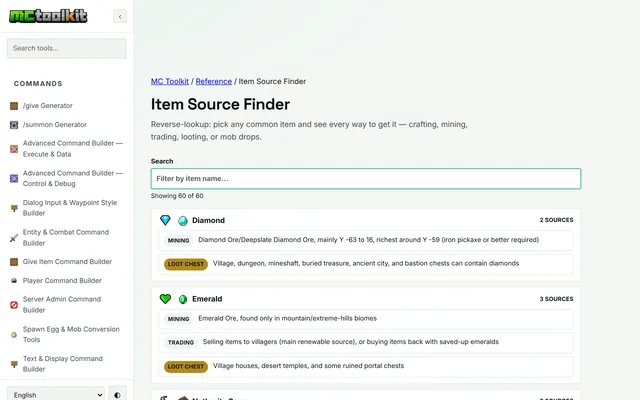Open Player Command Builder

[x=62, y=280]
